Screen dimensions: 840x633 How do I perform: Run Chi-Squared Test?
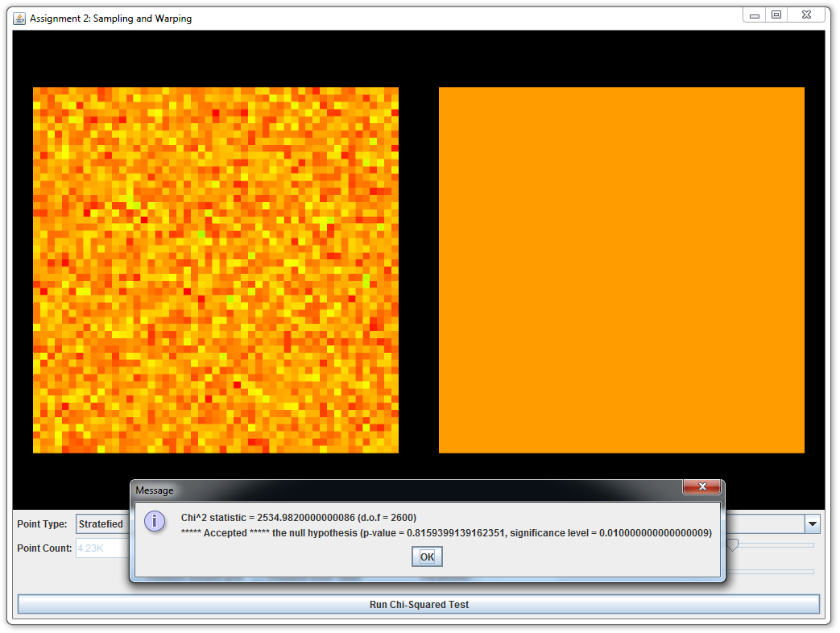pos(419,604)
